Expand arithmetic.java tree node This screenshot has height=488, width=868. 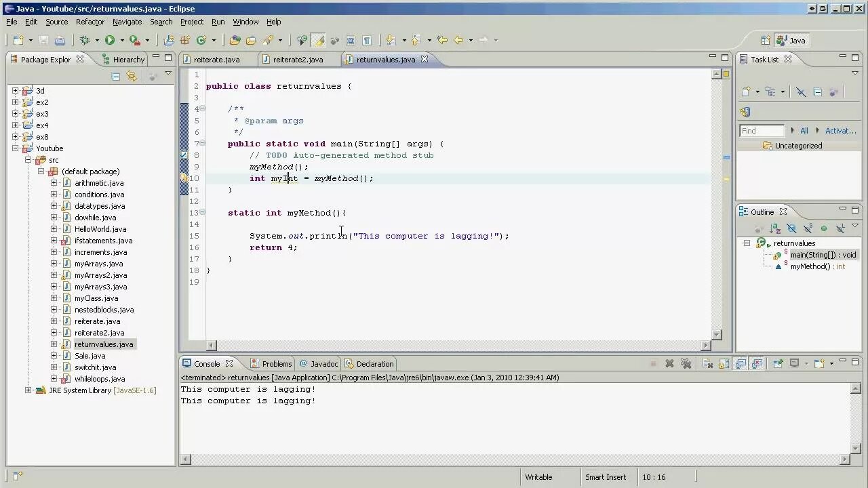(x=54, y=183)
